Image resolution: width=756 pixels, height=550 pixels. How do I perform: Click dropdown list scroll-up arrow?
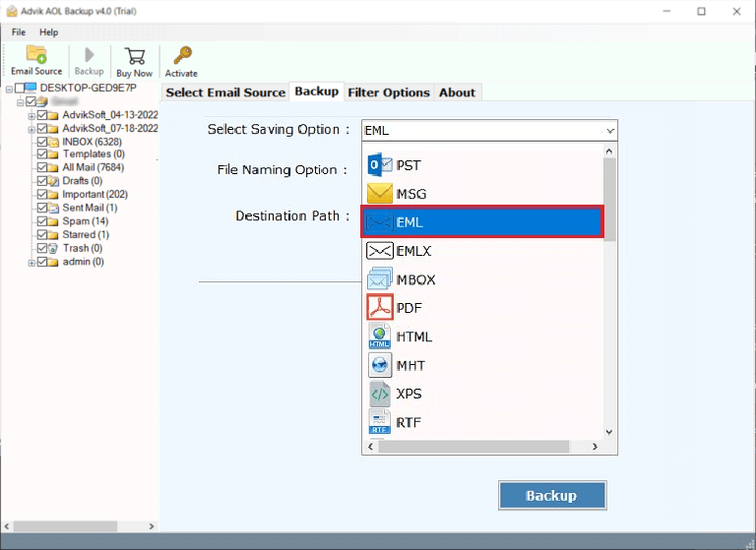tap(609, 152)
